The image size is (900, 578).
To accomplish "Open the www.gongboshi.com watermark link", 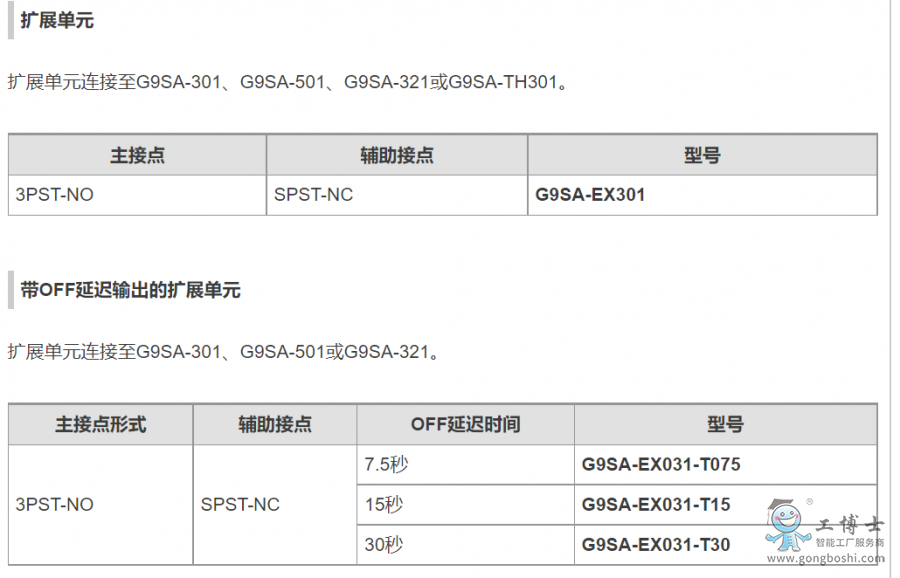I will pyautogui.click(x=826, y=558).
